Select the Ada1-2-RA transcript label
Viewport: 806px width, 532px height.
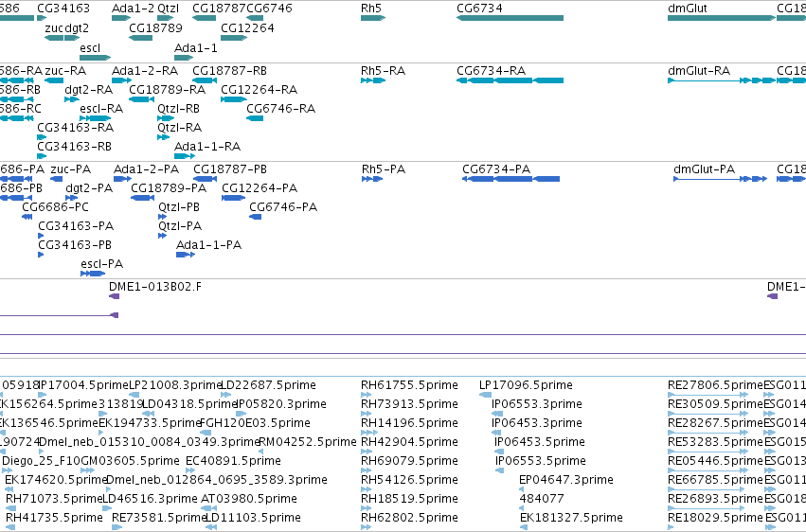(145, 70)
